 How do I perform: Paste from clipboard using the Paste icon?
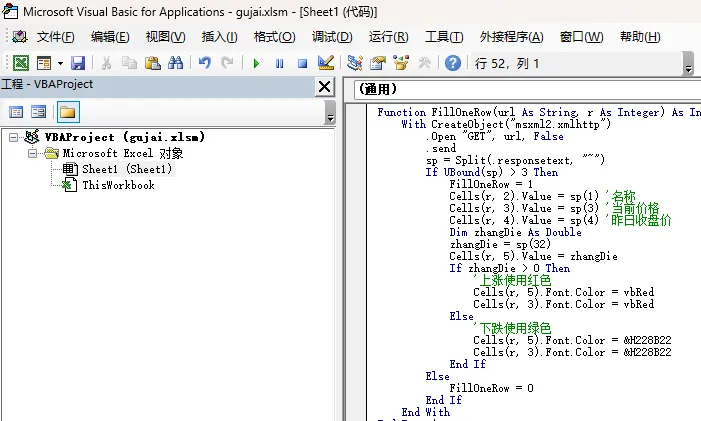pos(152,63)
